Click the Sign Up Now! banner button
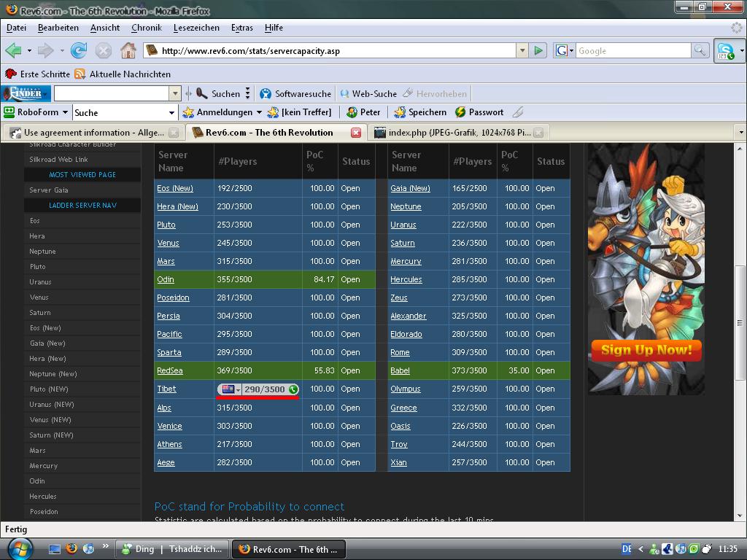This screenshot has width=747, height=560. [646, 350]
